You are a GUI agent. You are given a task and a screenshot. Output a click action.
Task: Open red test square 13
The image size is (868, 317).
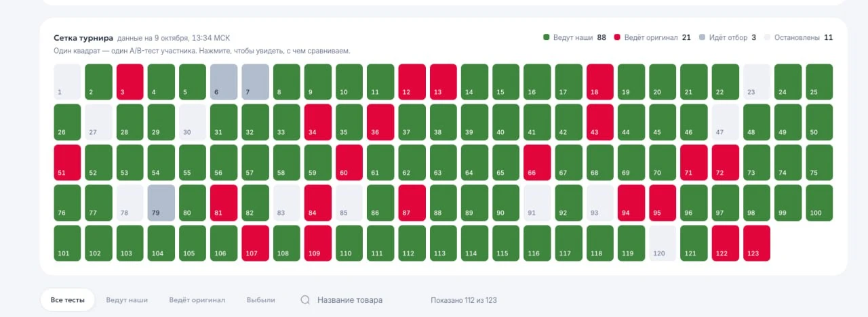tap(443, 82)
